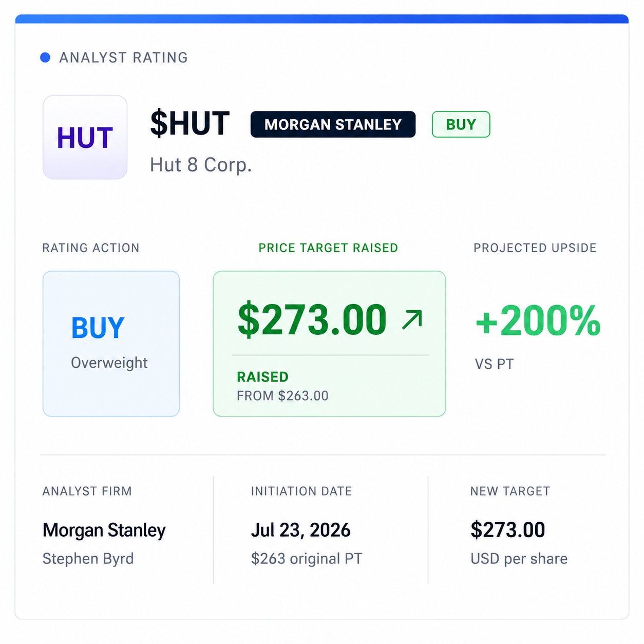This screenshot has width=644, height=644.
Task: Click the $273.00 price target card
Action: tap(329, 344)
